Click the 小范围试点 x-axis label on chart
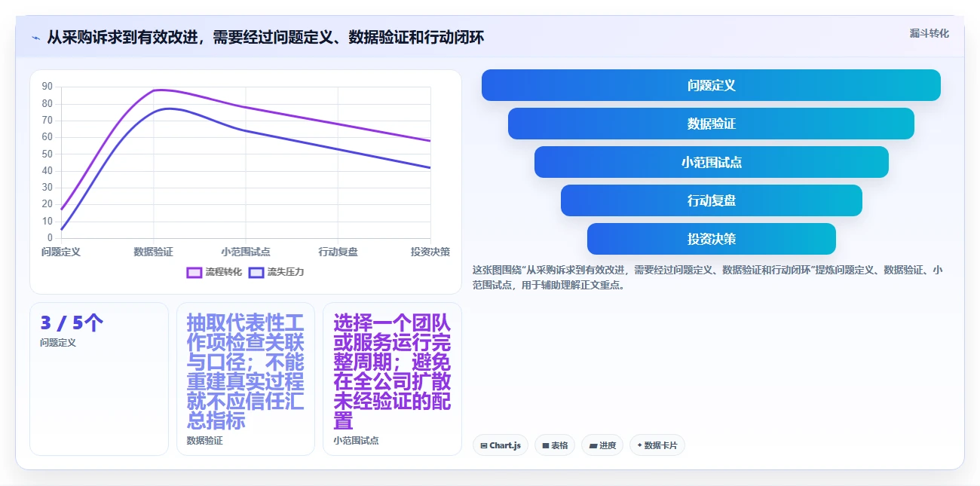The height and width of the screenshot is (486, 980). (246, 252)
